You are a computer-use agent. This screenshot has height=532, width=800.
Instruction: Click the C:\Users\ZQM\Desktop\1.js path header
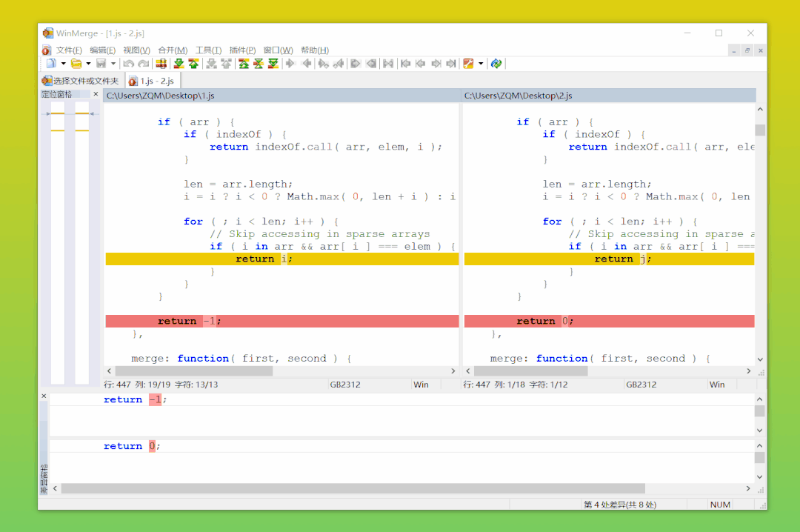281,96
